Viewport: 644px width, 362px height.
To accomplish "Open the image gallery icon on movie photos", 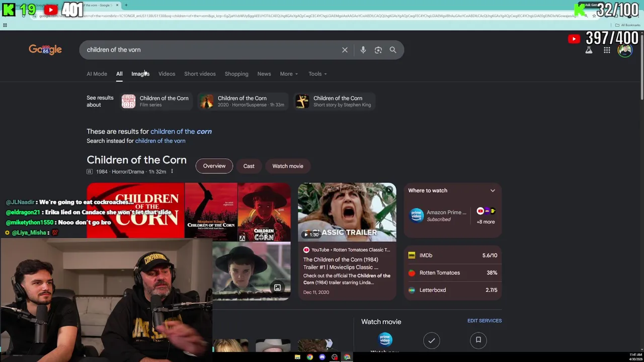I will pos(277,288).
